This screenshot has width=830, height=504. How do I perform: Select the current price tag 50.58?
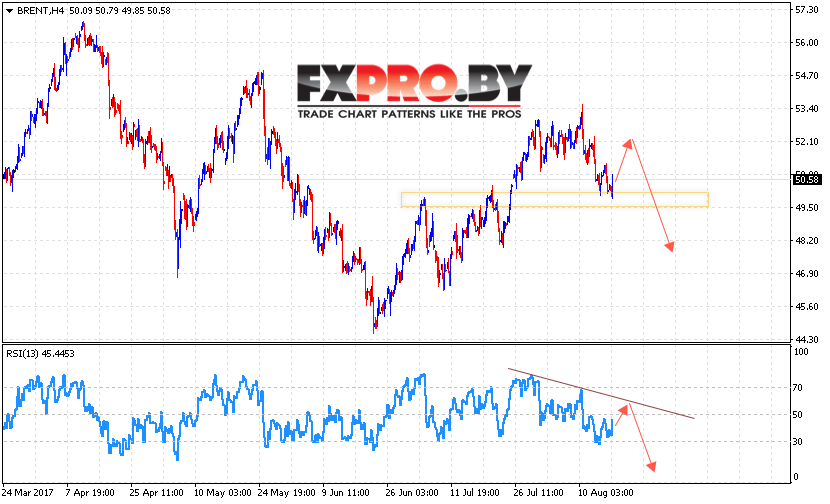(807, 180)
